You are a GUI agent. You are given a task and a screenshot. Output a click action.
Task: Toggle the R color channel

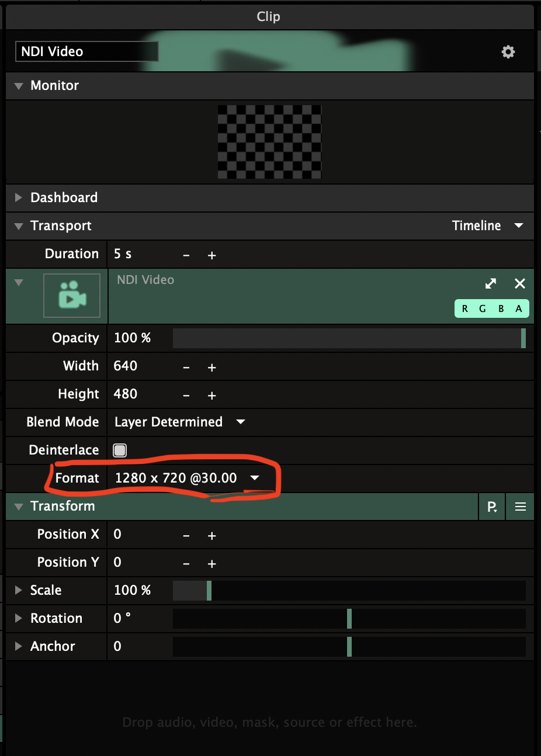tap(465, 308)
